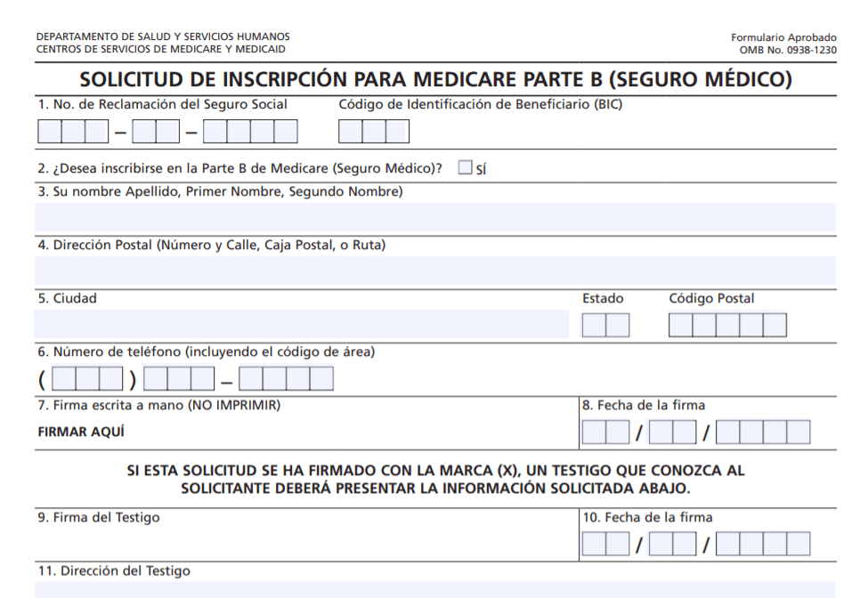Click year field of item 10 Fecha de la firma
868x598 pixels.
click(763, 544)
